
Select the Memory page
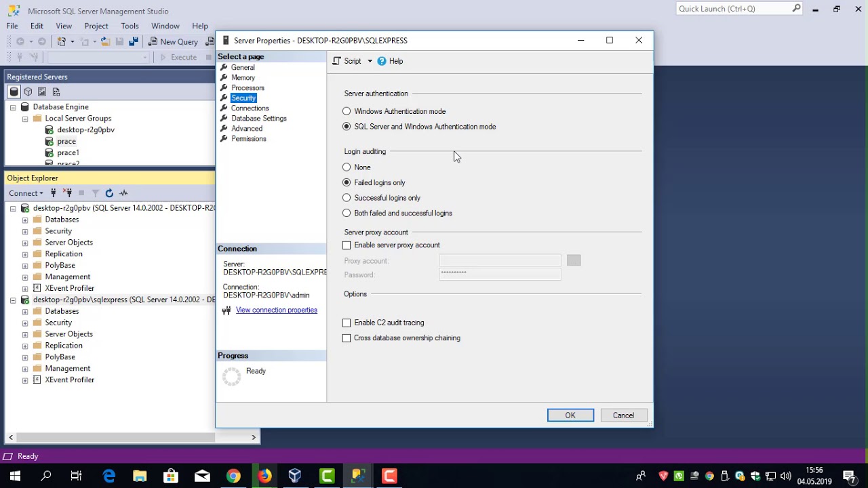[243, 77]
